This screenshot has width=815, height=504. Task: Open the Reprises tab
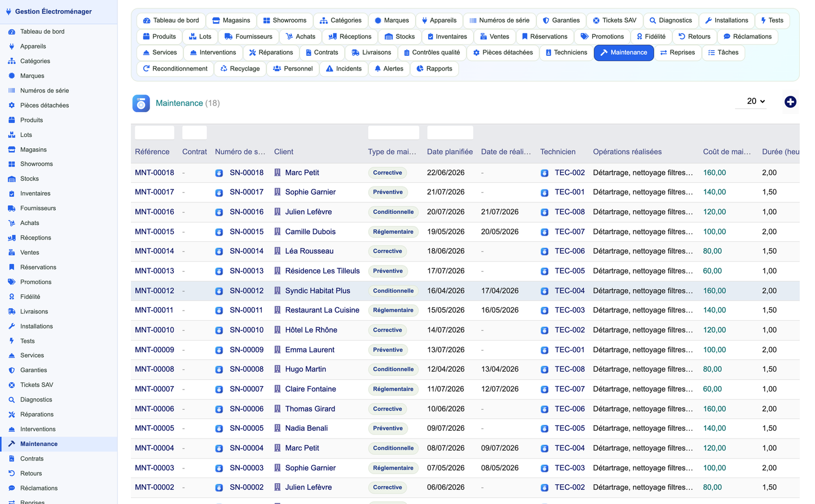(x=677, y=52)
